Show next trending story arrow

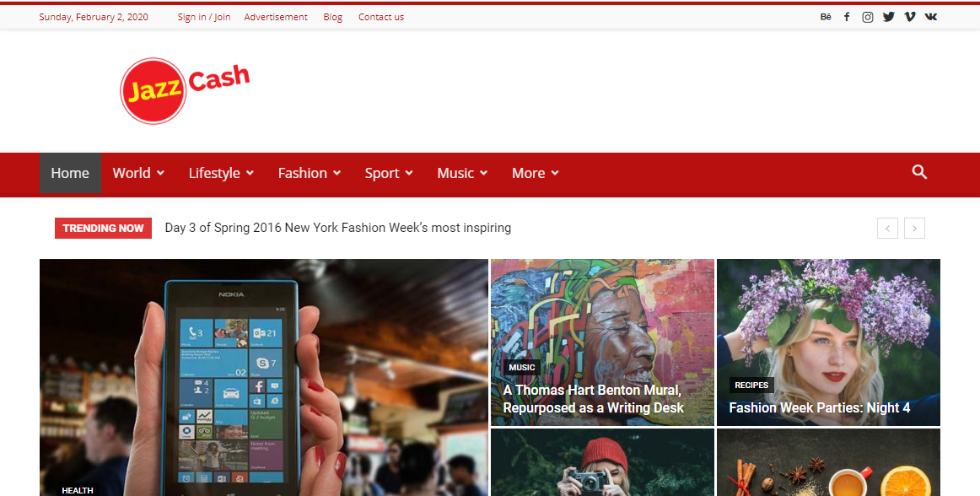point(914,228)
